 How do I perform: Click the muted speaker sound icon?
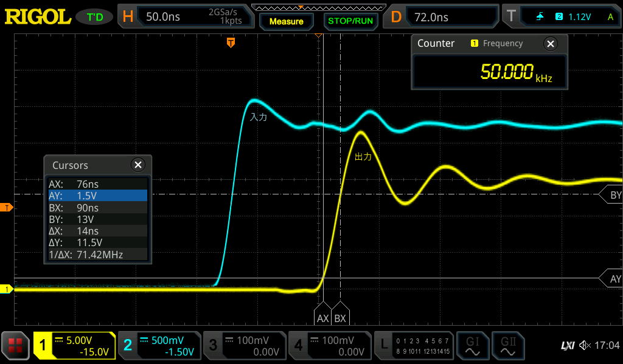(x=585, y=345)
